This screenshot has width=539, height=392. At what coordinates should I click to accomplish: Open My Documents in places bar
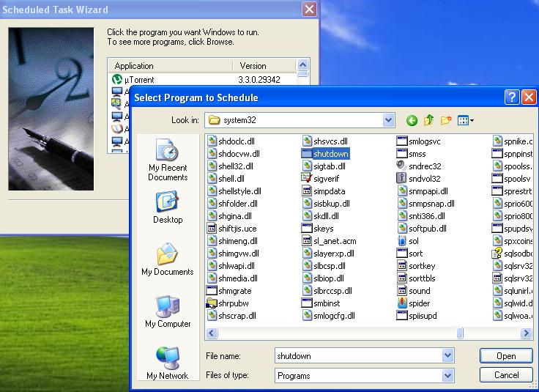tap(168, 259)
